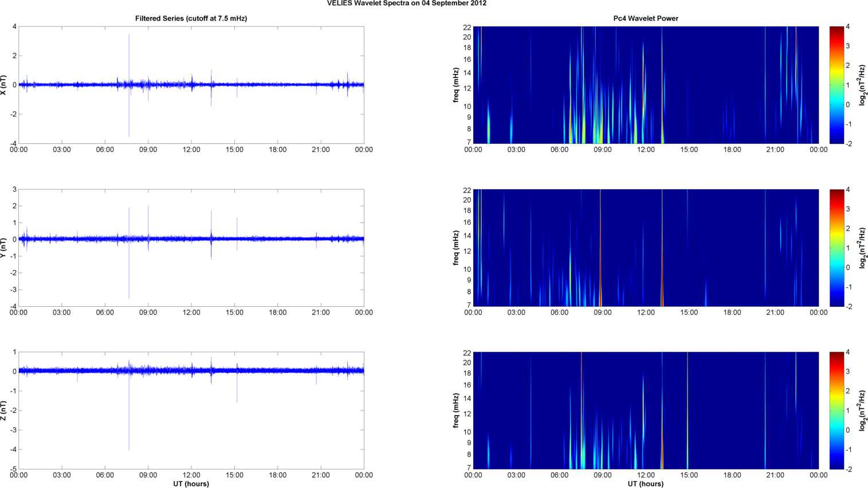Click the VELIES Wavelet Spectra main title
Screen dimensions: 868x488
point(406,3)
